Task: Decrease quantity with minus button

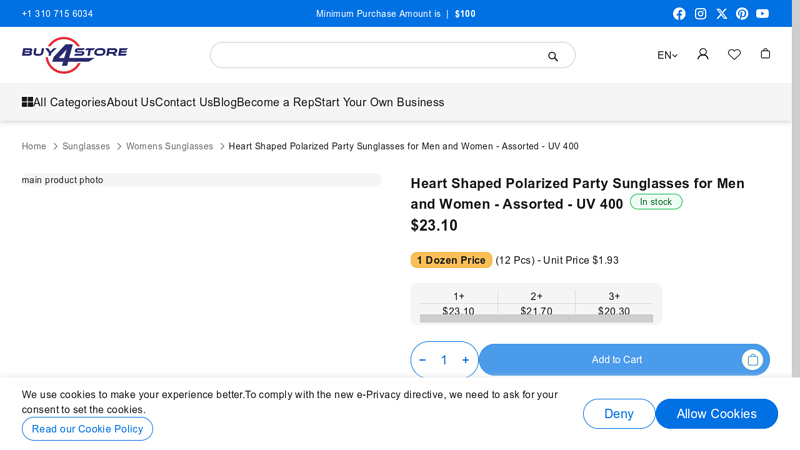Action: 423,360
